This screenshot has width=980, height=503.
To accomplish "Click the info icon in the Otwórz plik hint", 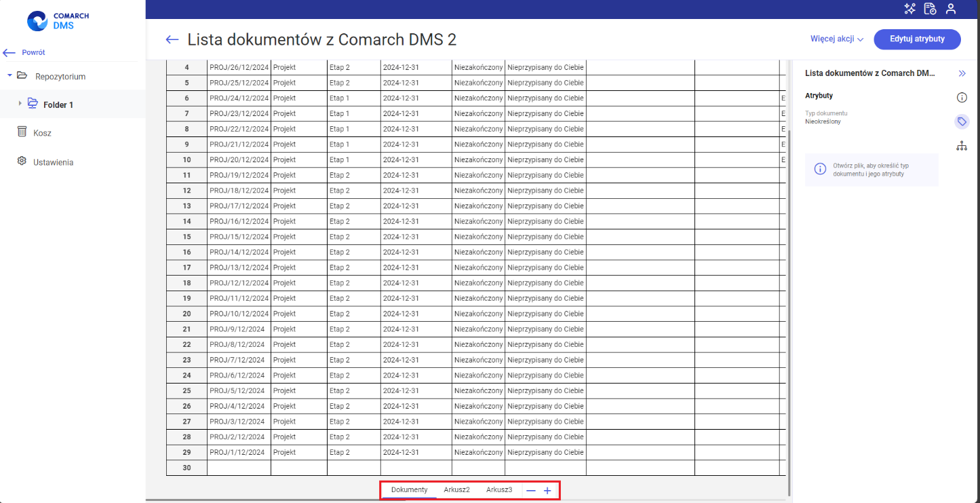I will 820,169.
